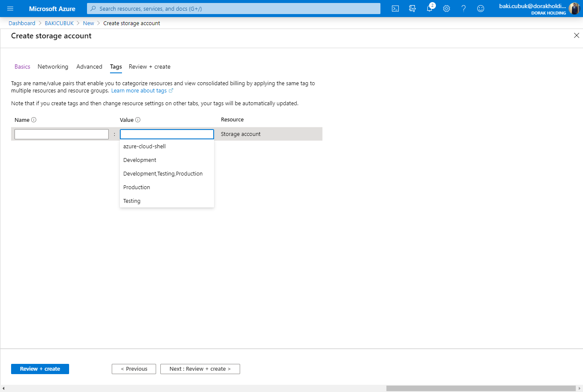Open the portal hamburger menu
The image size is (583, 392).
click(x=10, y=9)
